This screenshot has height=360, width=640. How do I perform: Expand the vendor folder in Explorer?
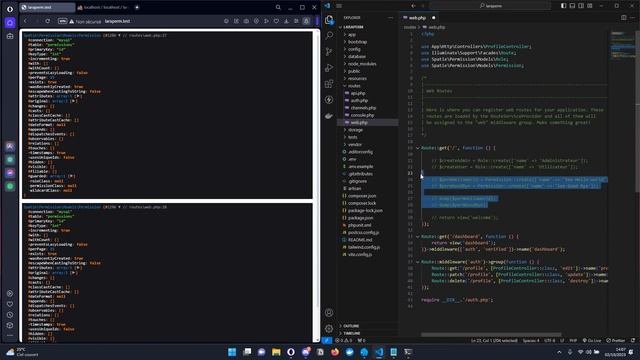pyautogui.click(x=355, y=144)
